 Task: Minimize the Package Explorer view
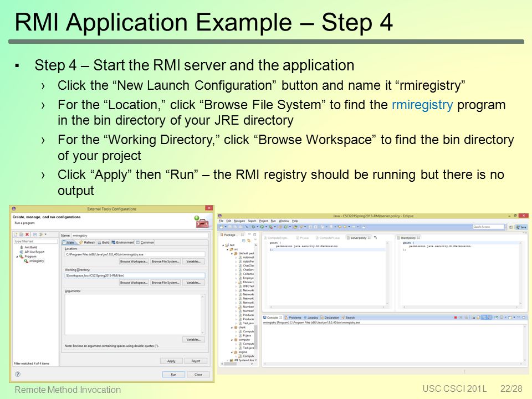[x=249, y=234]
